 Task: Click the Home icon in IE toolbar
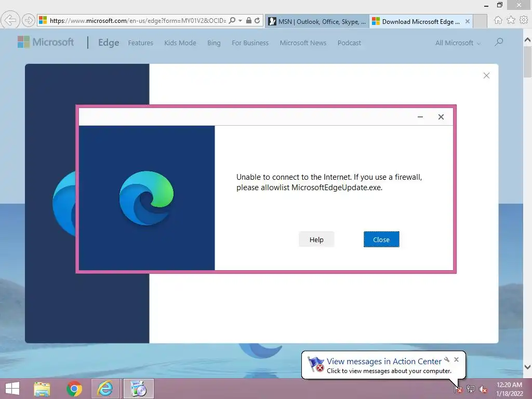[498, 20]
